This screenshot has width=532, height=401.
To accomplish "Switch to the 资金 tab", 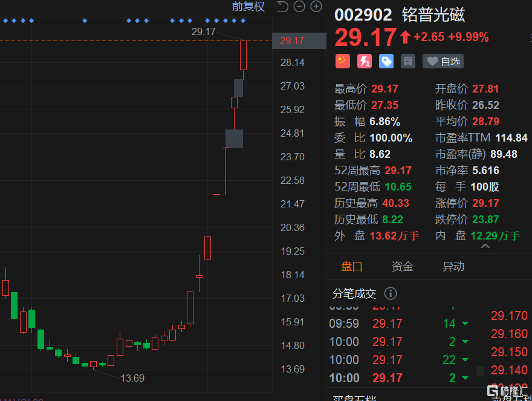I will click(x=403, y=267).
